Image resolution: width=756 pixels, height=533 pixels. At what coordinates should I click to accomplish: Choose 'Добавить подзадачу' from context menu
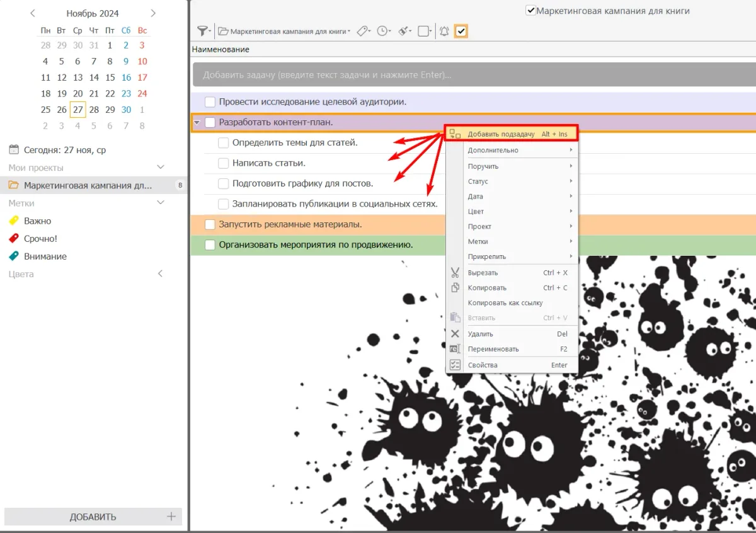pos(501,134)
